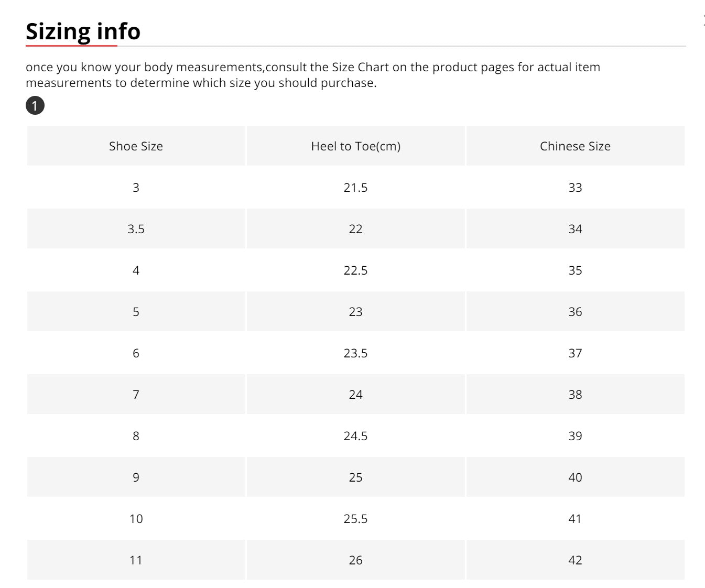705x588 pixels.
Task: Click the numbered step 1 badge
Action: click(x=35, y=106)
